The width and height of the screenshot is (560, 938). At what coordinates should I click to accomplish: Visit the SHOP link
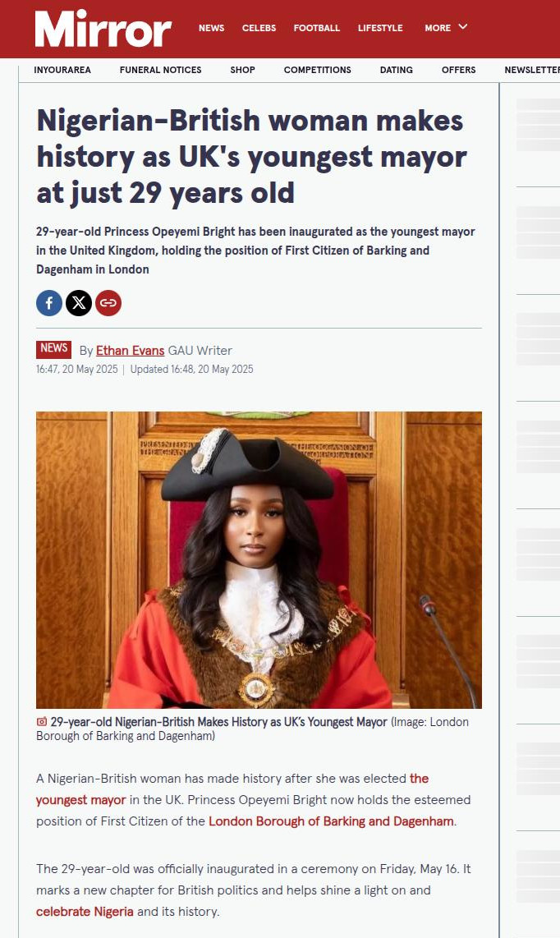242,70
